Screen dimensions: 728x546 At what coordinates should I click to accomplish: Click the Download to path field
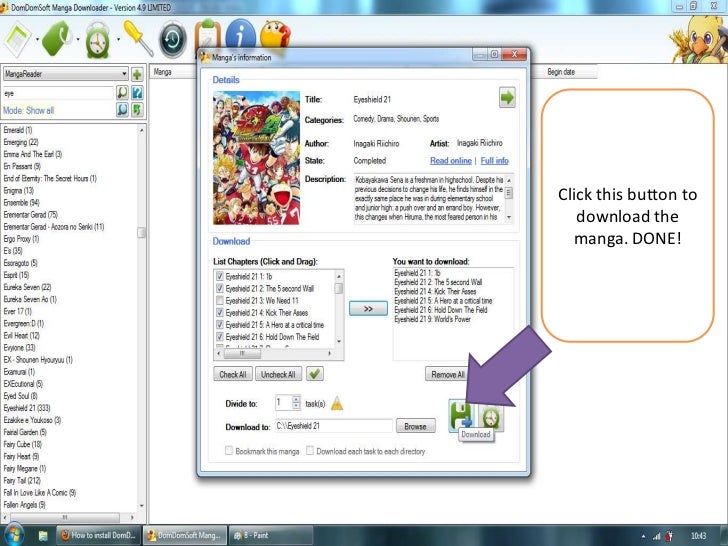(x=333, y=426)
